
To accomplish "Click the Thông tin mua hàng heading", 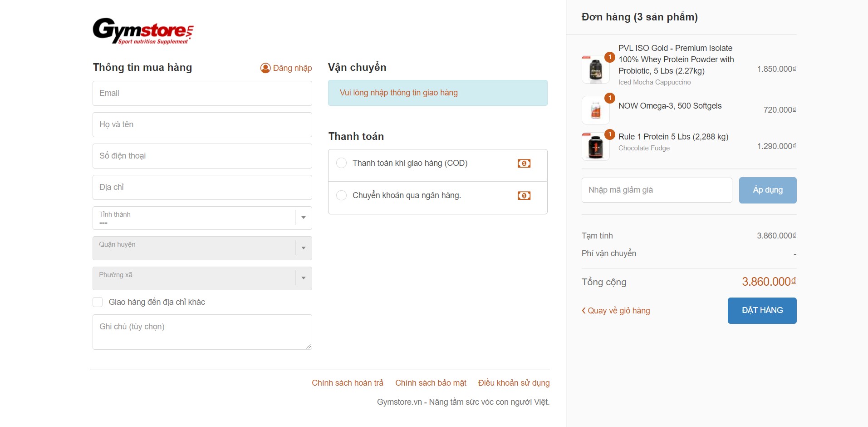I will [x=142, y=67].
